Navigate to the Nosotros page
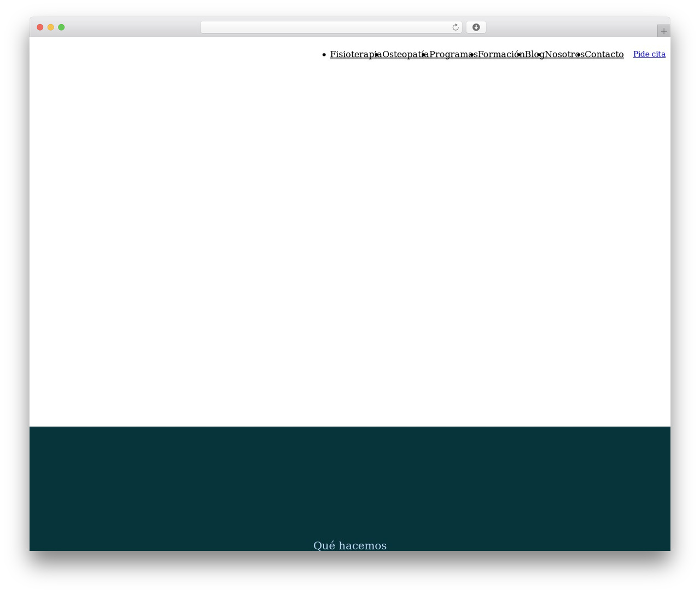700x593 pixels. (565, 54)
